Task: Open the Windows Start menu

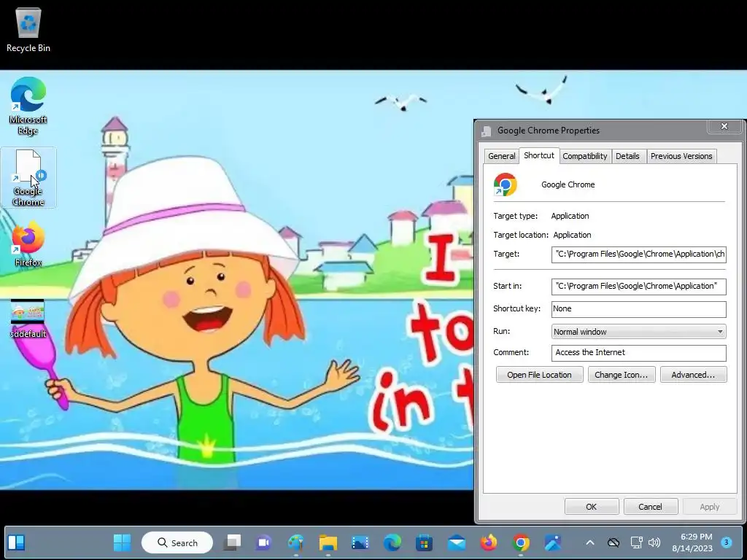Action: (122, 542)
